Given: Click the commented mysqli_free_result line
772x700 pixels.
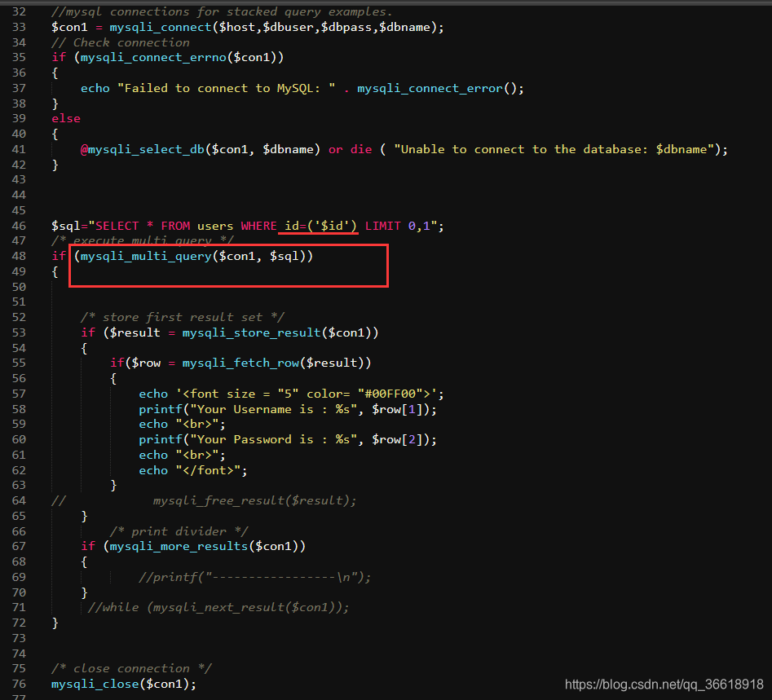Looking at the screenshot, I should pyautogui.click(x=254, y=500).
